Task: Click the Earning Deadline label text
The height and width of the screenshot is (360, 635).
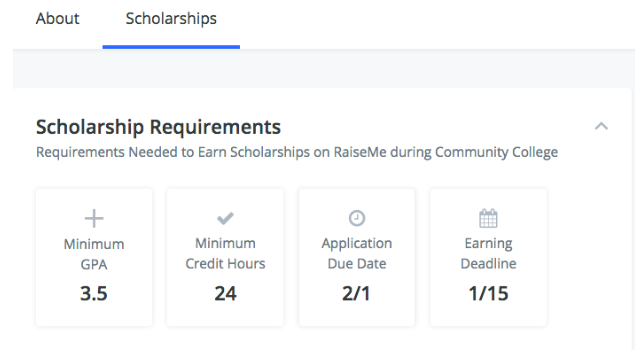Action: 488,253
